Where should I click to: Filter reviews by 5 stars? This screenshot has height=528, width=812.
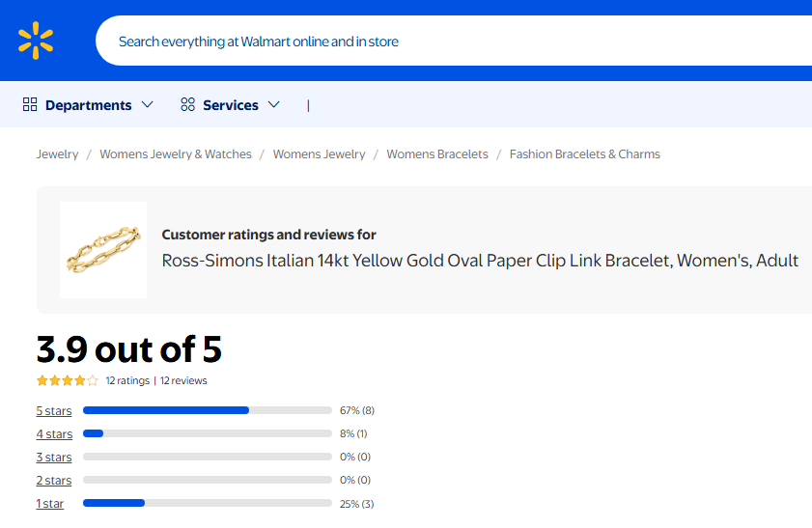(x=54, y=411)
